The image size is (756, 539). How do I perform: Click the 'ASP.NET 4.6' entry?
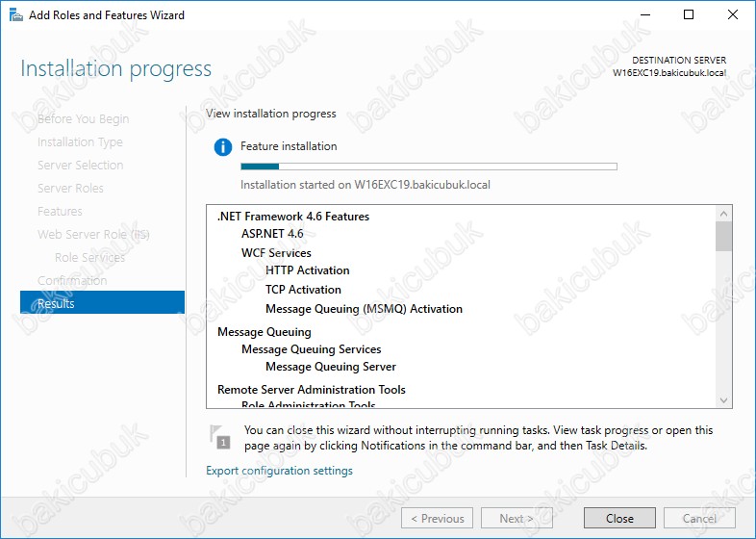[x=272, y=234]
